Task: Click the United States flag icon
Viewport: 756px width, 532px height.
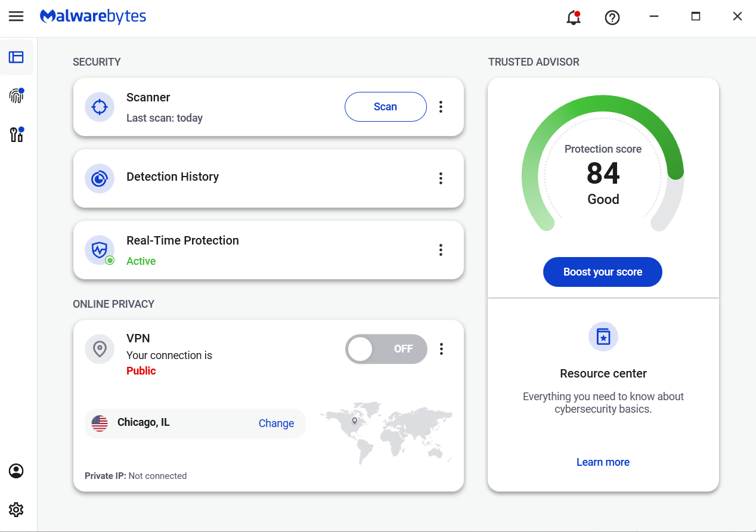Action: coord(100,423)
